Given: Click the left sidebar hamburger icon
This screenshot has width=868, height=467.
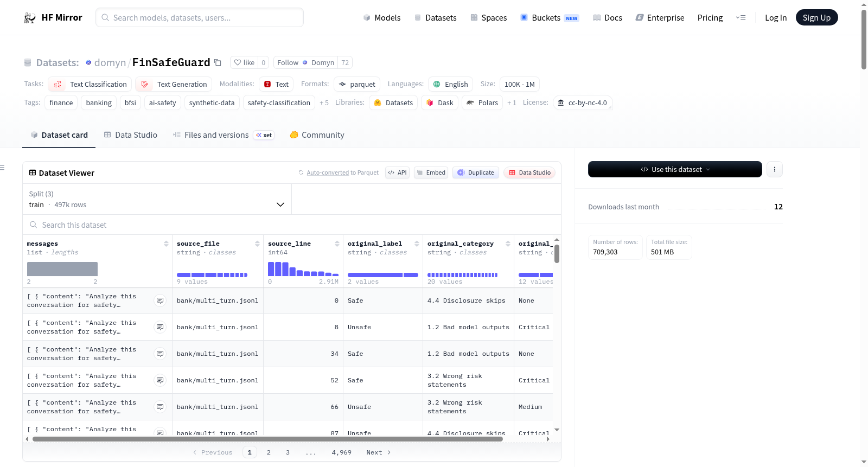Looking at the screenshot, I should tap(2, 168).
